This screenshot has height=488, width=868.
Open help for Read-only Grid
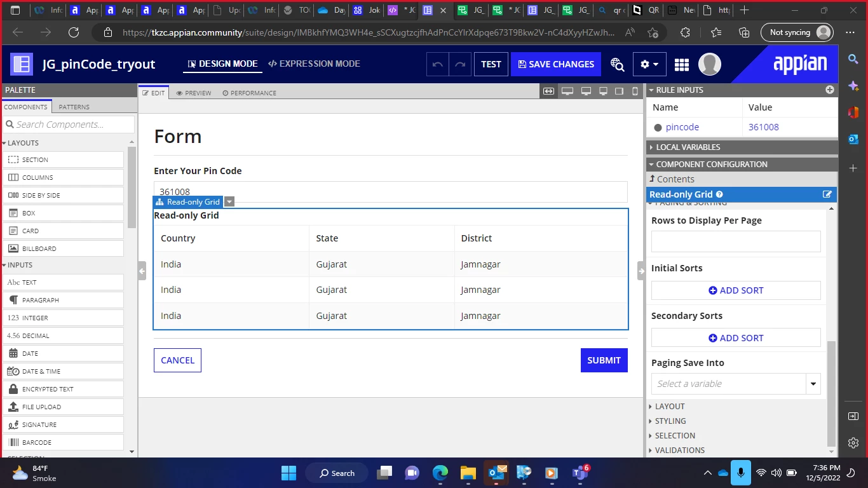tap(719, 194)
